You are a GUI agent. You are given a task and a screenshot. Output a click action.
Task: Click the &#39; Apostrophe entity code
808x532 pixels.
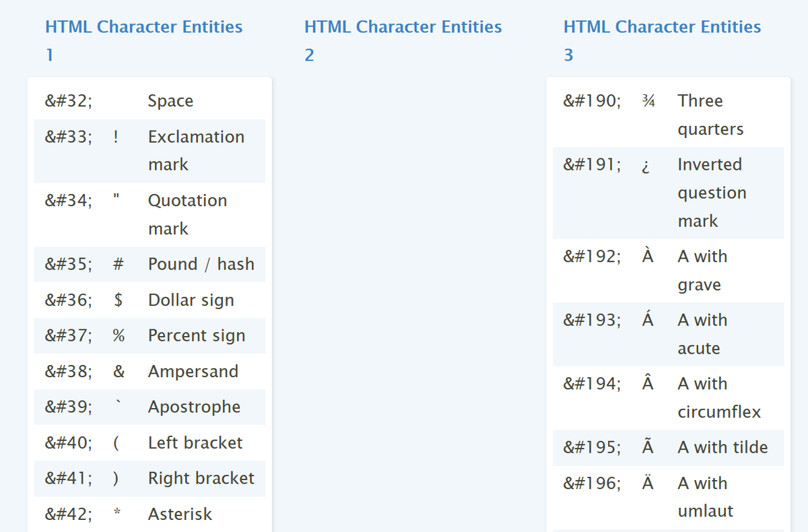pos(69,407)
